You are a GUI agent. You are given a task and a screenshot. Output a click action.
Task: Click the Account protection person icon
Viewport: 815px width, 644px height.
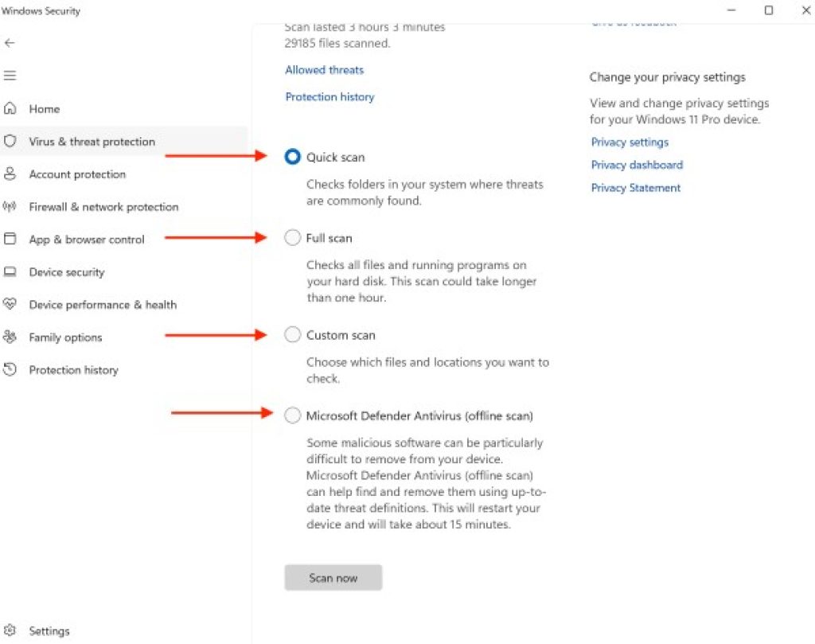pyautogui.click(x=10, y=174)
